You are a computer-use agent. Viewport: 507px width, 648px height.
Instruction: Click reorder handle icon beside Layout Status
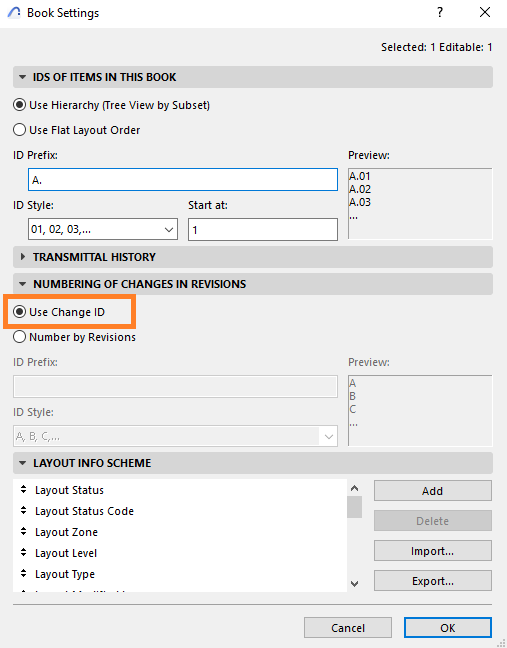(24, 490)
